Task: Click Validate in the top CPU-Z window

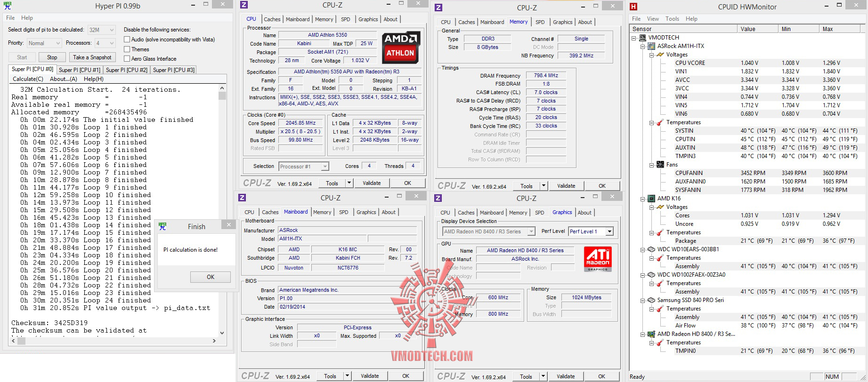Action: [x=372, y=183]
